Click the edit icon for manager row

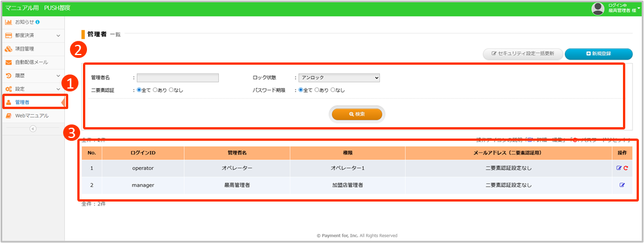click(x=622, y=185)
